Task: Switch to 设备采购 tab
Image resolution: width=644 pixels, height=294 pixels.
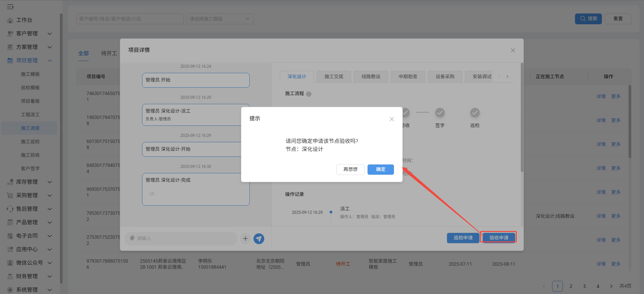Action: click(x=445, y=77)
